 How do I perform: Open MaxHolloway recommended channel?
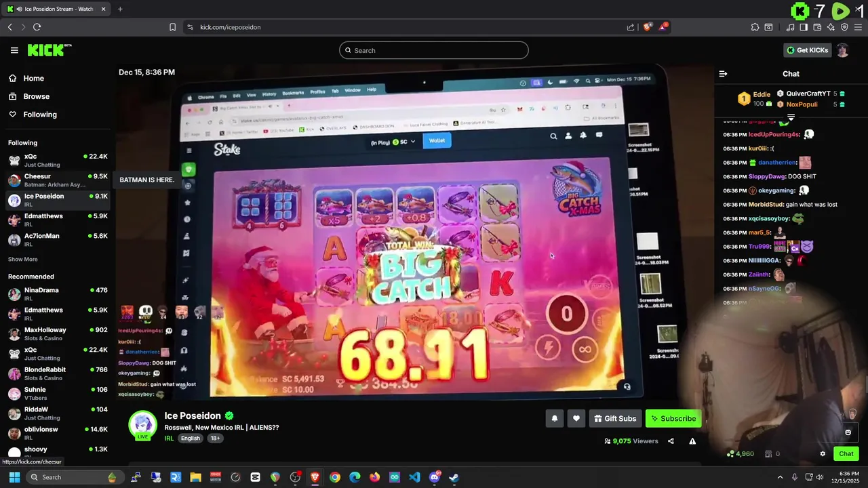click(x=57, y=333)
